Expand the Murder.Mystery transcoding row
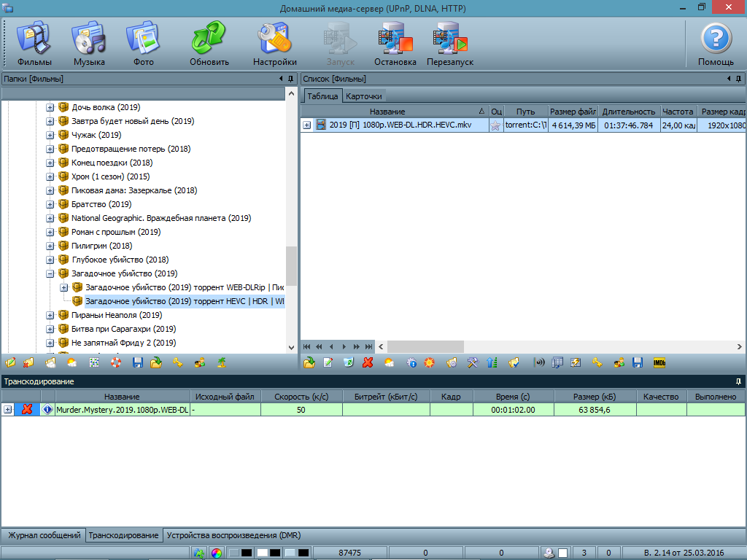 tap(8, 410)
